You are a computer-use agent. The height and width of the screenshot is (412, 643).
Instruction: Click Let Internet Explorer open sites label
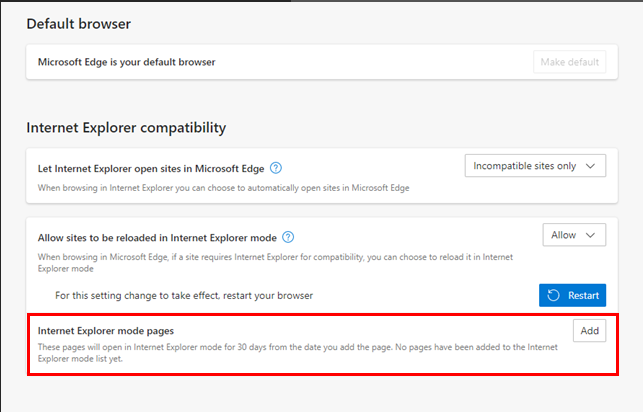tap(151, 169)
